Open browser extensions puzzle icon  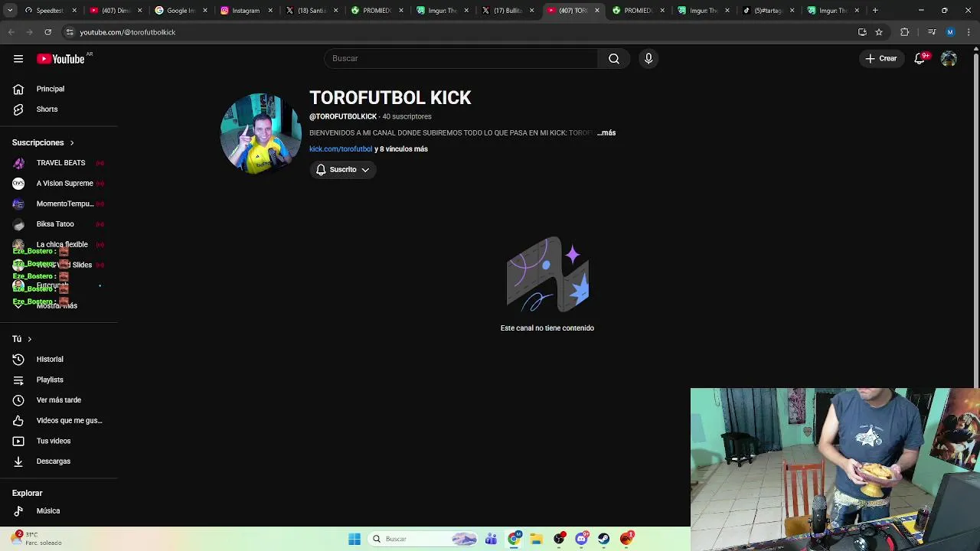click(x=904, y=32)
